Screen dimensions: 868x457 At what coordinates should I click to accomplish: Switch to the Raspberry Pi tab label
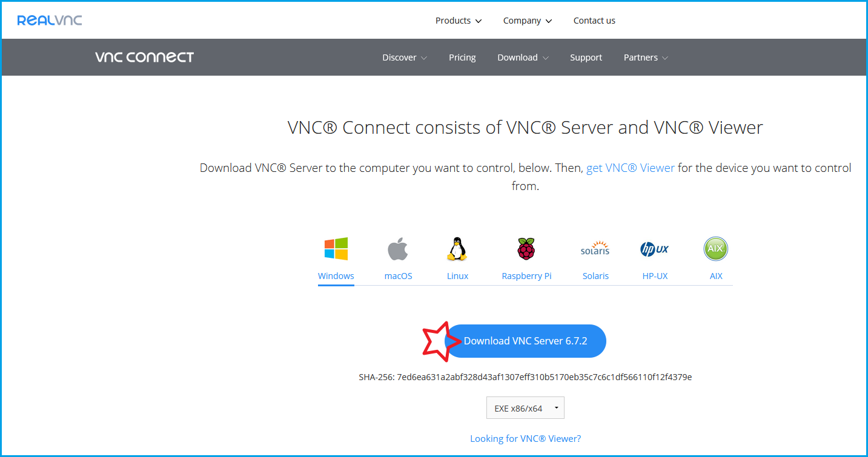526,276
